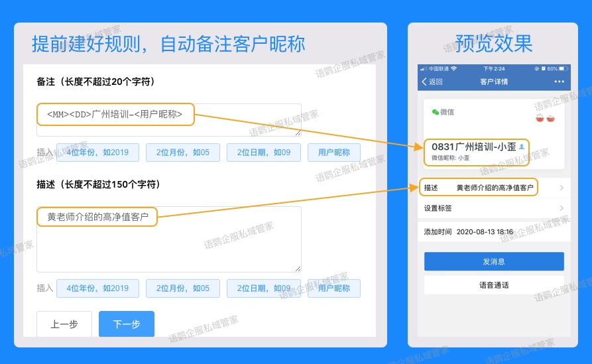This screenshot has width=592, height=364.
Task: Expand the 描述 row chevron
Action: click(x=562, y=188)
